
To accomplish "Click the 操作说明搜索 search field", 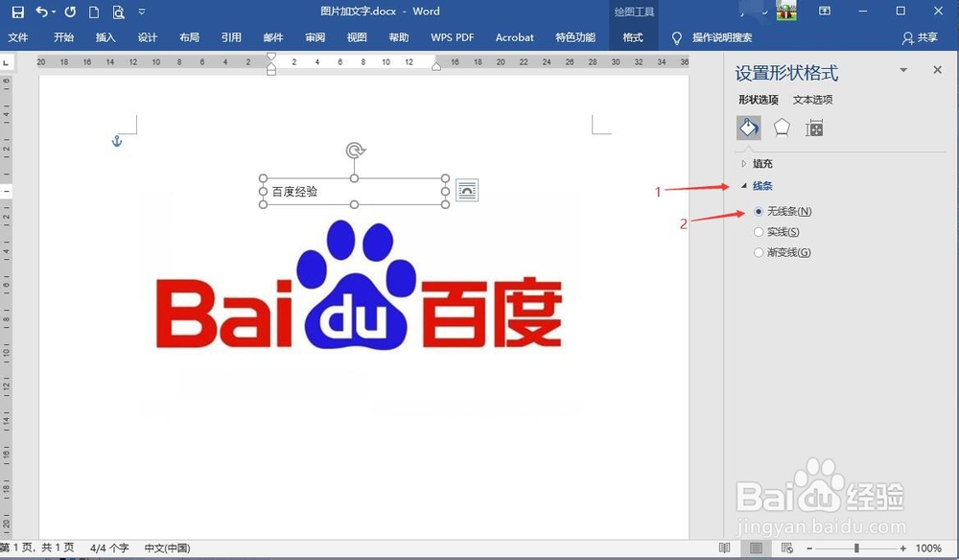I will [x=722, y=37].
